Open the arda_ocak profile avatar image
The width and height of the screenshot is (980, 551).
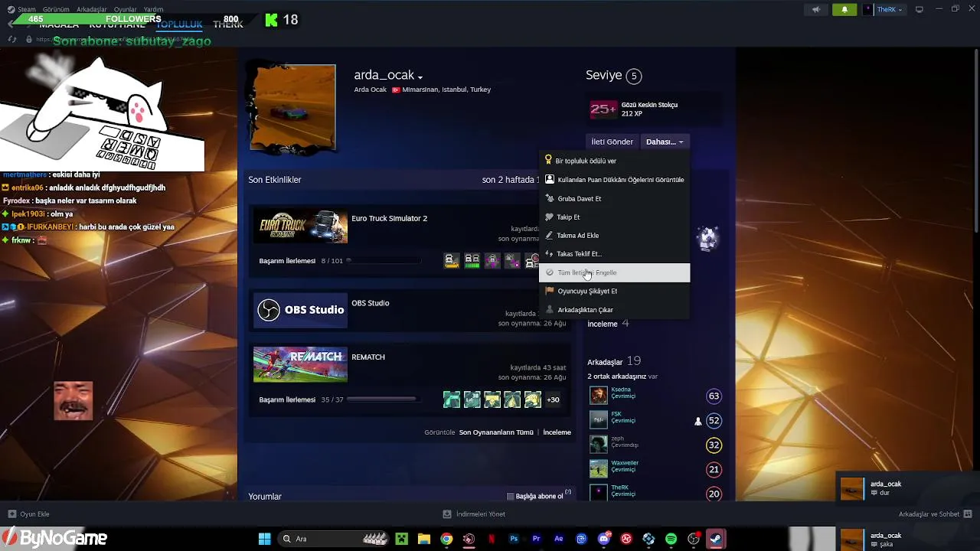click(x=292, y=107)
